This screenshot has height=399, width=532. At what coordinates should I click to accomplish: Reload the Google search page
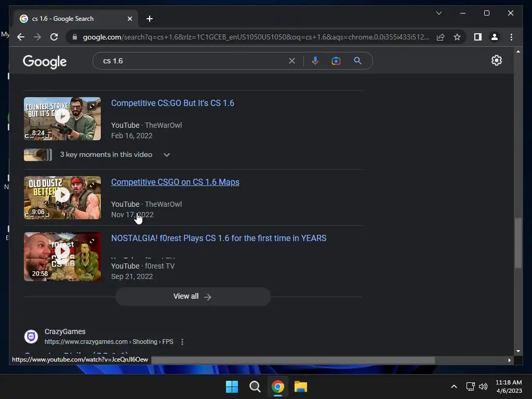pyautogui.click(x=54, y=37)
